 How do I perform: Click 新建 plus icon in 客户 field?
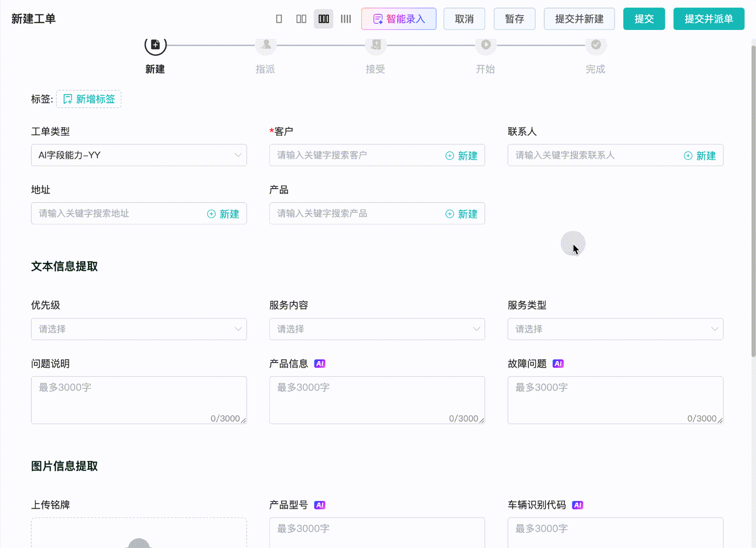pos(450,156)
